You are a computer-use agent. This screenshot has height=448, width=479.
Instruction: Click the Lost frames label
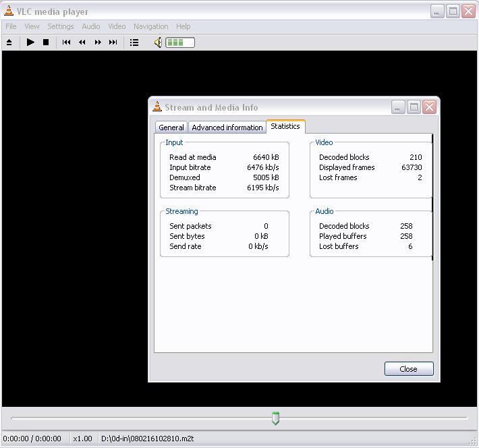338,177
